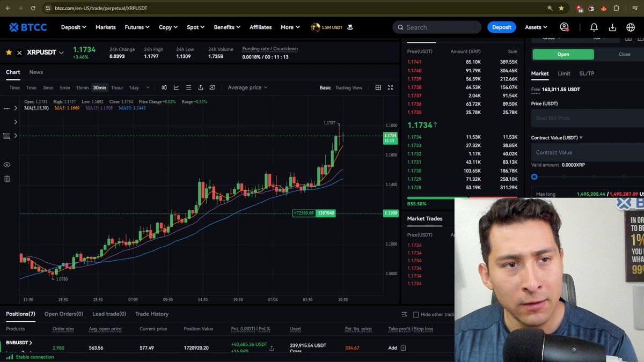Open the Markets menu item
Viewport: 644px width, 362px height.
click(106, 27)
